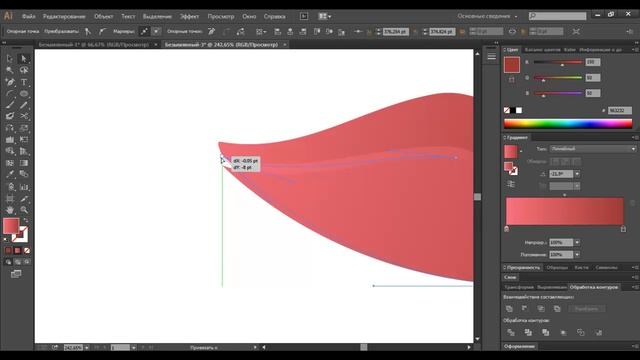Select the Eyedropper tool

[x=10, y=175]
